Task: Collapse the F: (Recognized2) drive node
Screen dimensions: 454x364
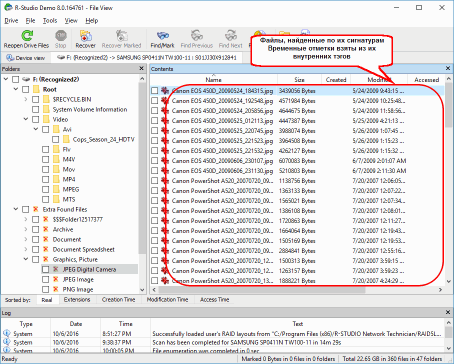Action: point(6,79)
